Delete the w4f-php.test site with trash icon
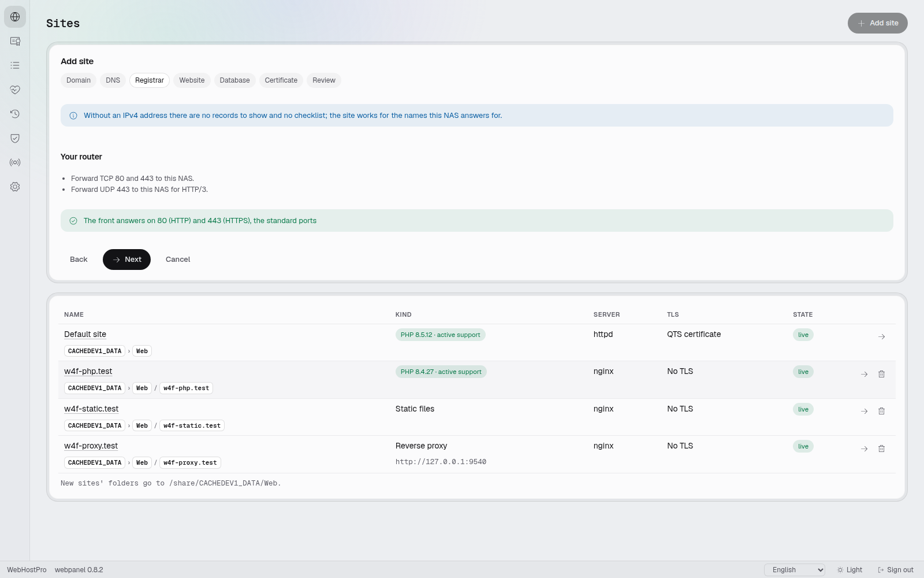The width and height of the screenshot is (924, 578). tap(882, 374)
